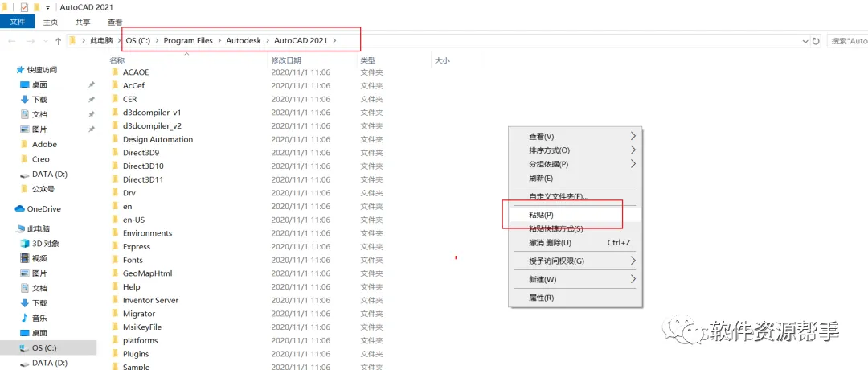Switch to the 主页 ribbon tab
The image size is (868, 370).
click(51, 23)
